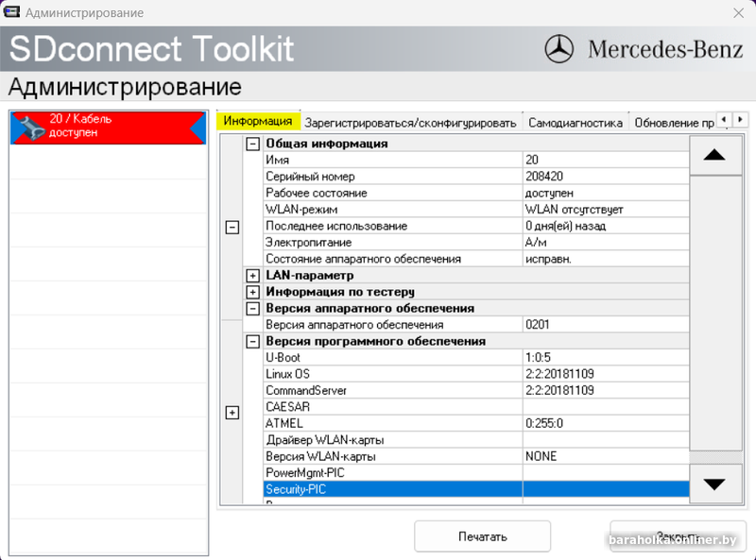Image resolution: width=756 pixels, height=560 pixels.
Task: Select the CommandServer row
Action: (476, 390)
